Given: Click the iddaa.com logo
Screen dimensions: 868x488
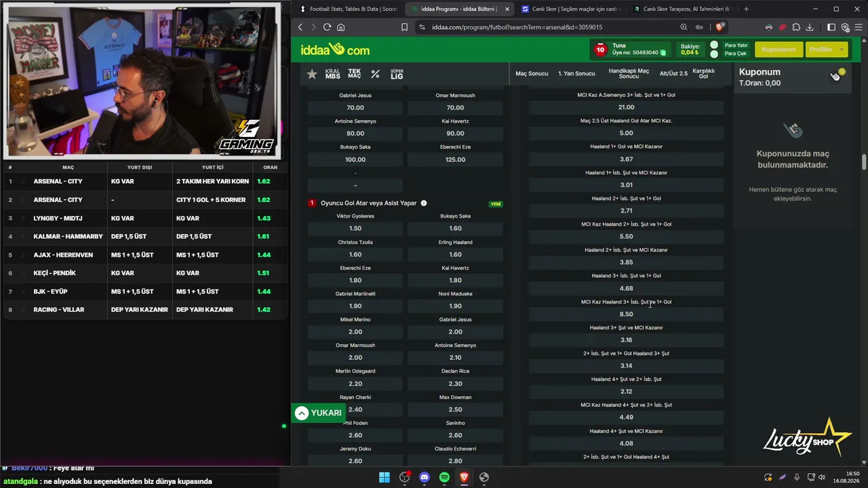Looking at the screenshot, I should (x=335, y=49).
